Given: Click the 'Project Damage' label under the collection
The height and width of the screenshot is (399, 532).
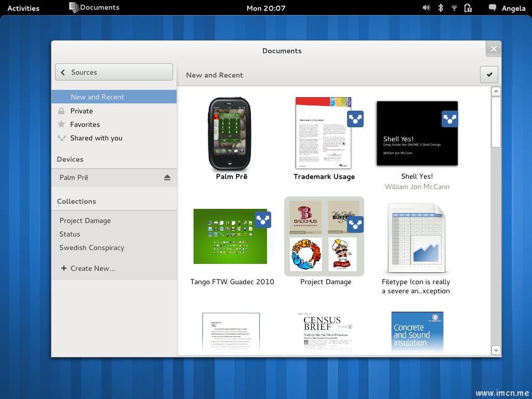Looking at the screenshot, I should point(326,282).
